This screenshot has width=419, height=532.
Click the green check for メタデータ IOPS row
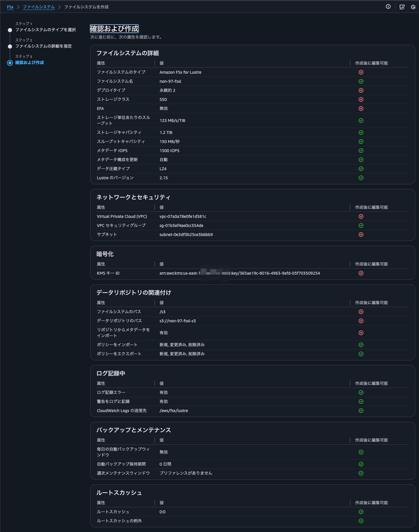point(361,151)
